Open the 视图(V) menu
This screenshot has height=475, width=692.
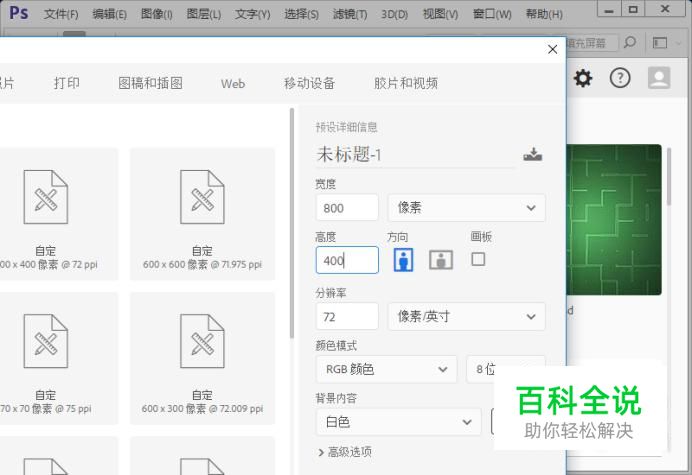[x=440, y=14]
